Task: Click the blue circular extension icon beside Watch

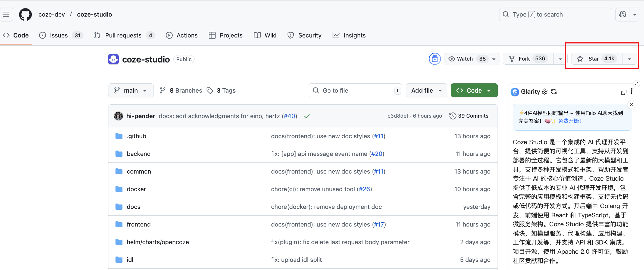Action: click(x=435, y=59)
